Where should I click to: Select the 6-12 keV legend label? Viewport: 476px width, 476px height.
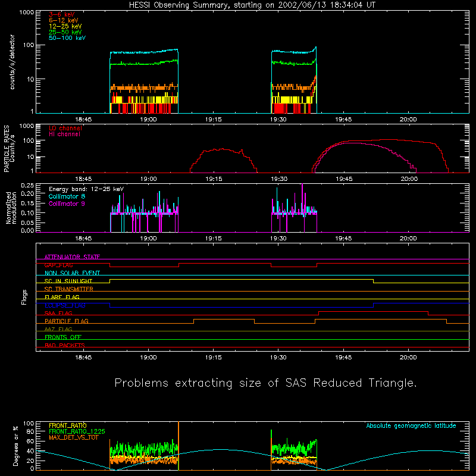click(64, 20)
